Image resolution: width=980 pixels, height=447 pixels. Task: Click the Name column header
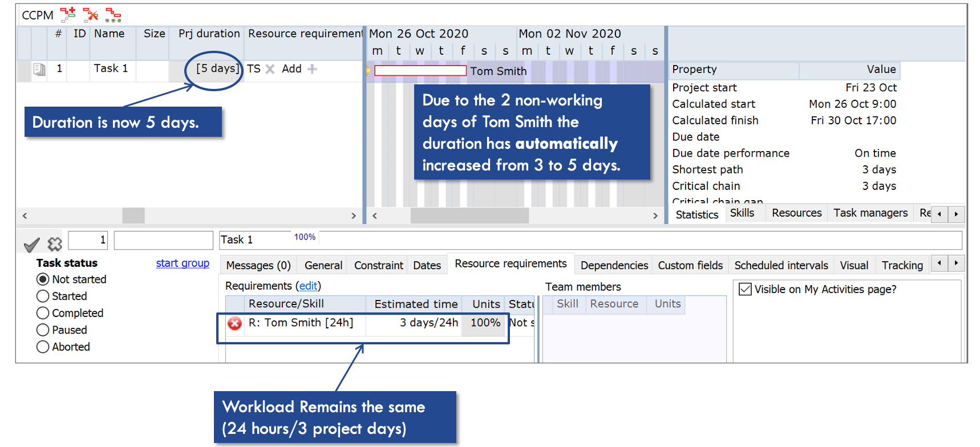(x=109, y=34)
